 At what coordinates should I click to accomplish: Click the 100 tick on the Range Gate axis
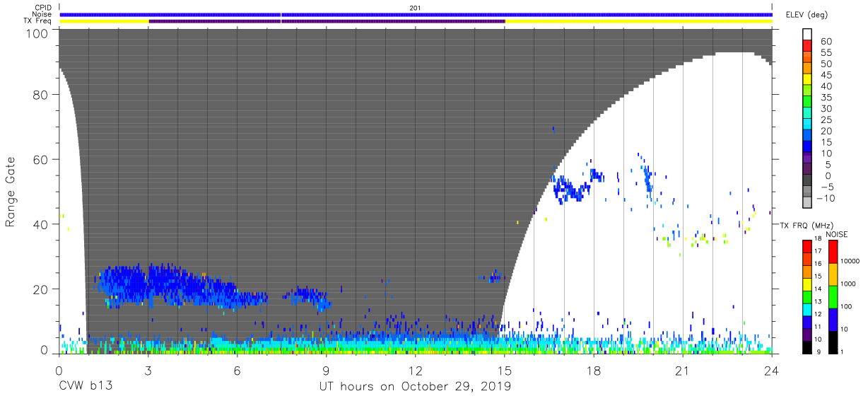(x=37, y=33)
